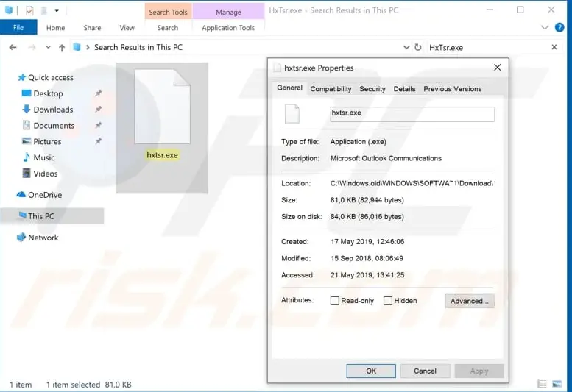This screenshot has height=392, width=572.
Task: Open Documents in navigation pane
Action: coord(54,125)
